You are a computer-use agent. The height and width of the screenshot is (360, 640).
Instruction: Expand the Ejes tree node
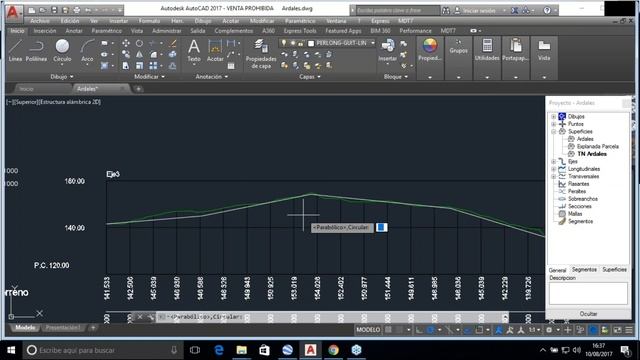click(x=553, y=162)
